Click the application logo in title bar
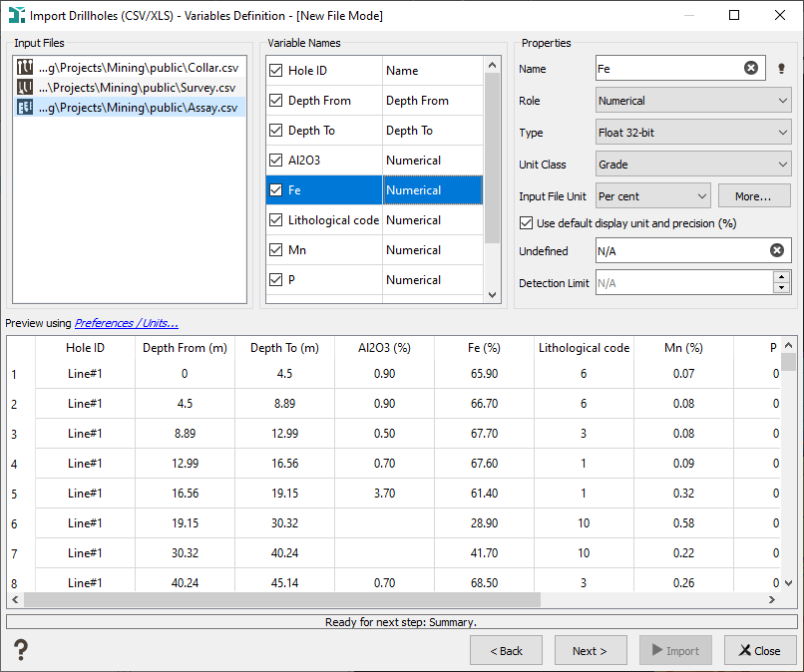 coord(16,16)
